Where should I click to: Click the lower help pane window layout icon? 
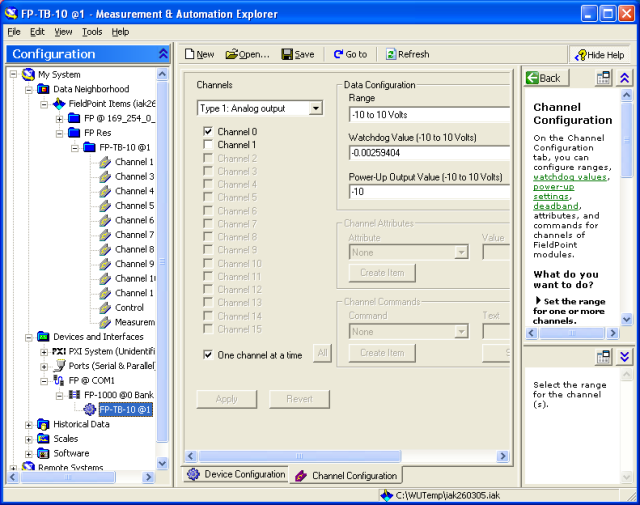click(603, 357)
